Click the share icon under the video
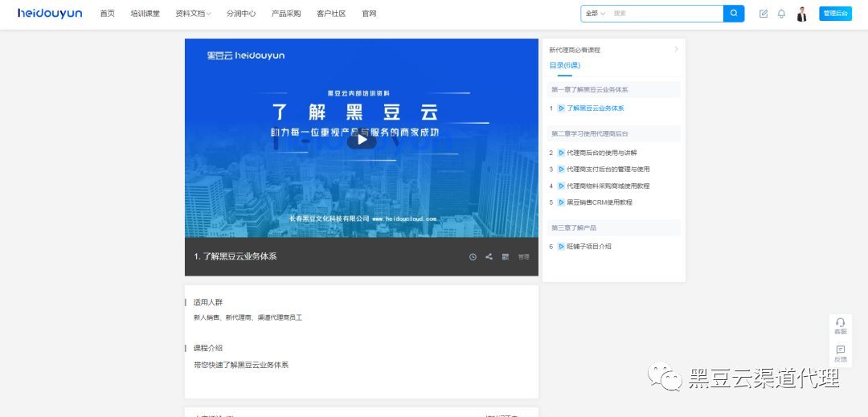 tap(489, 256)
